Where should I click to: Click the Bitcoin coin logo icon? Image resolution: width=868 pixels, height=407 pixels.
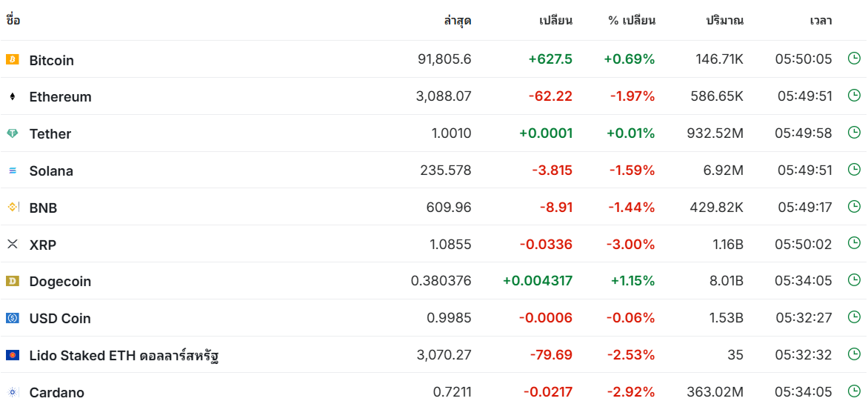(12, 59)
